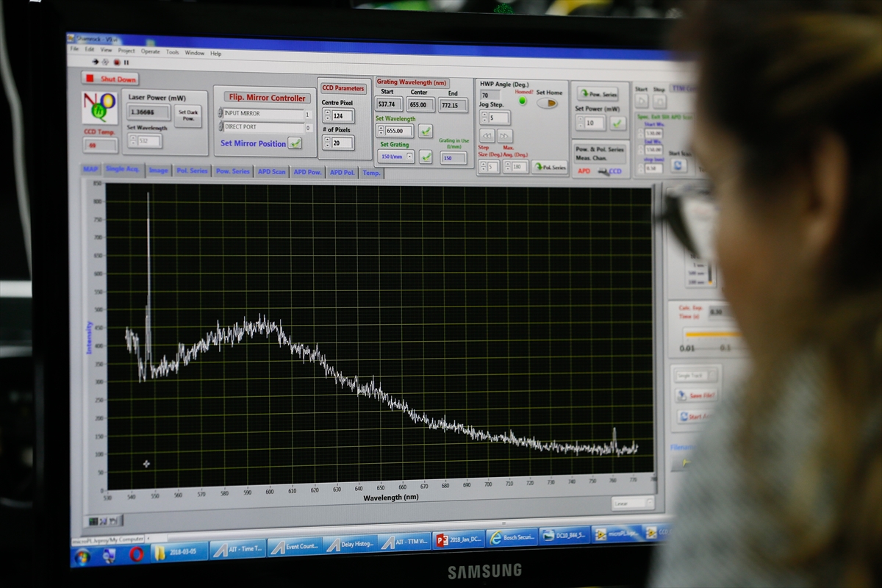Confirm Set Mirror Position with the checkmark
Screen dimensions: 882x588
[295, 143]
